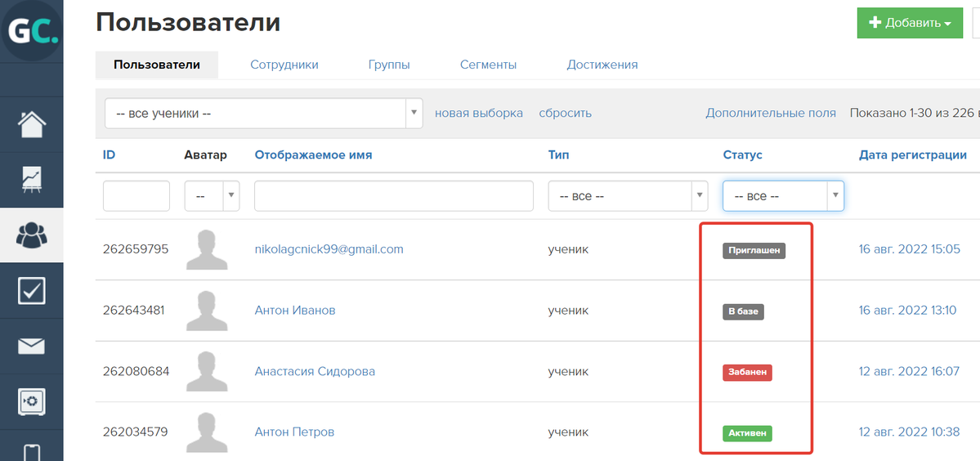Screen dimensions: 980x461
Task: Click 'ученик' type in Анастасия Сидорова row
Action: pos(568,371)
